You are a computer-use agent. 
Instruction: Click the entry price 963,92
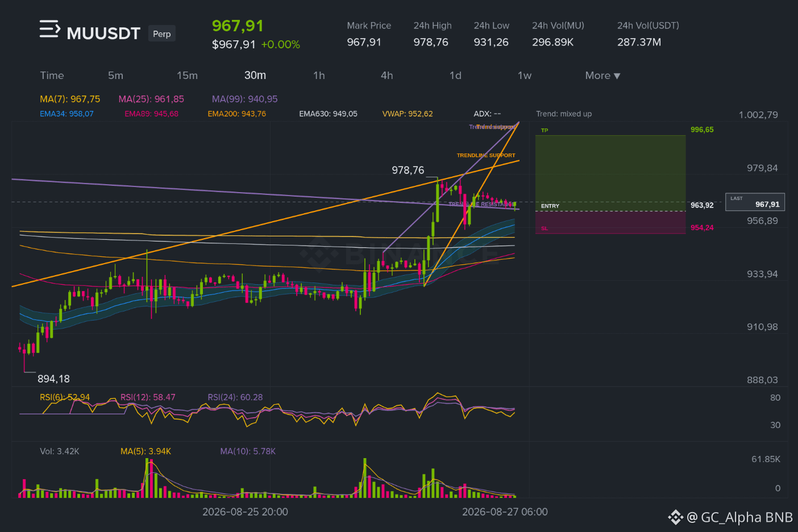tap(702, 205)
